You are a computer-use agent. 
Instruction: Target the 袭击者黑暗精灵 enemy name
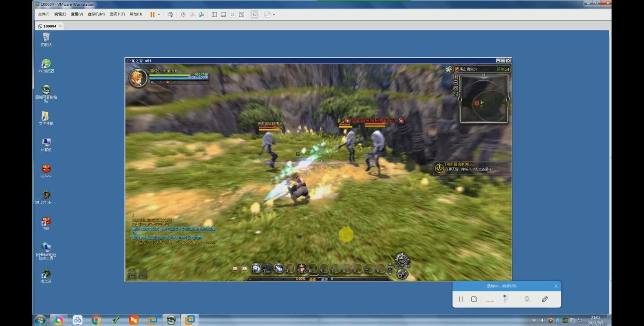[x=270, y=123]
